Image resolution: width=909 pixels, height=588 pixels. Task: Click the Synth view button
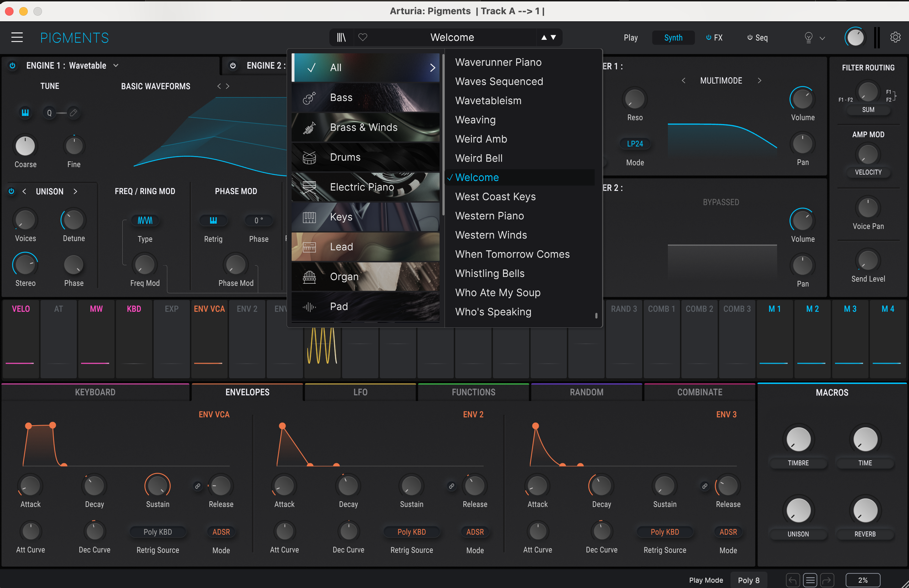tap(673, 37)
